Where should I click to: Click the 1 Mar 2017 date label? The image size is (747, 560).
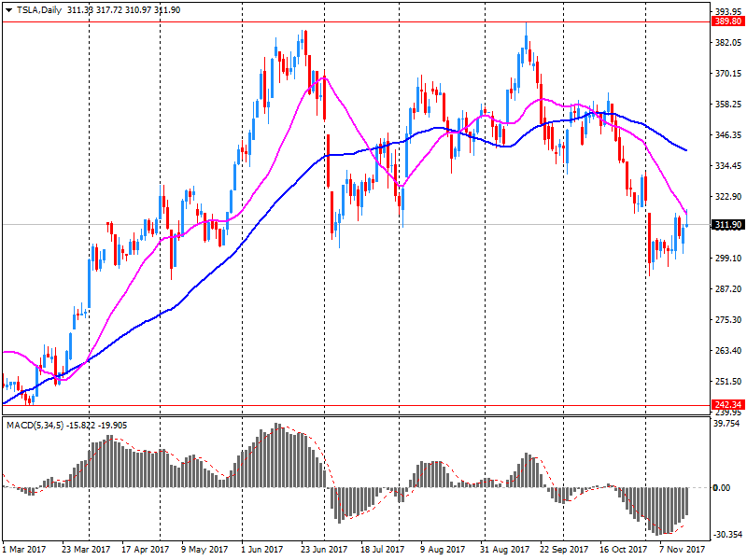coord(24,550)
